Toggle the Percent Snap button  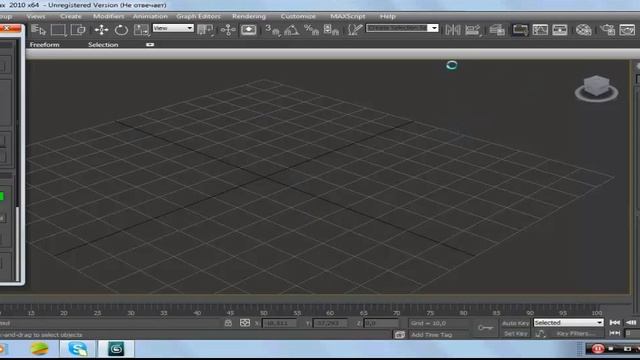[x=311, y=30]
